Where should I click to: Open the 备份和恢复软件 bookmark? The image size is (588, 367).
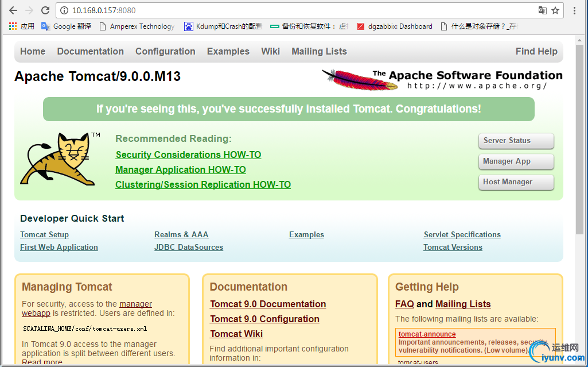(309, 26)
